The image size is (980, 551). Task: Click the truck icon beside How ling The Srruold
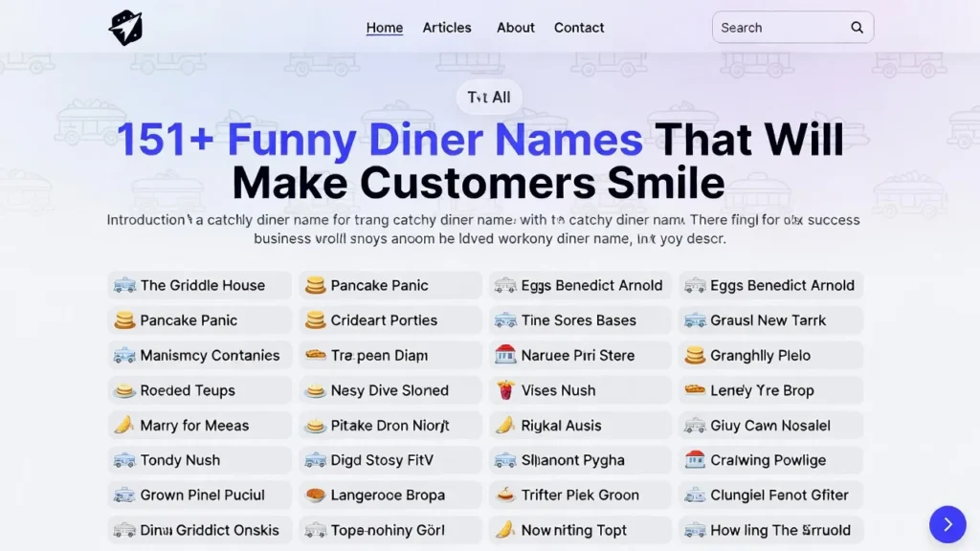pyautogui.click(x=696, y=530)
